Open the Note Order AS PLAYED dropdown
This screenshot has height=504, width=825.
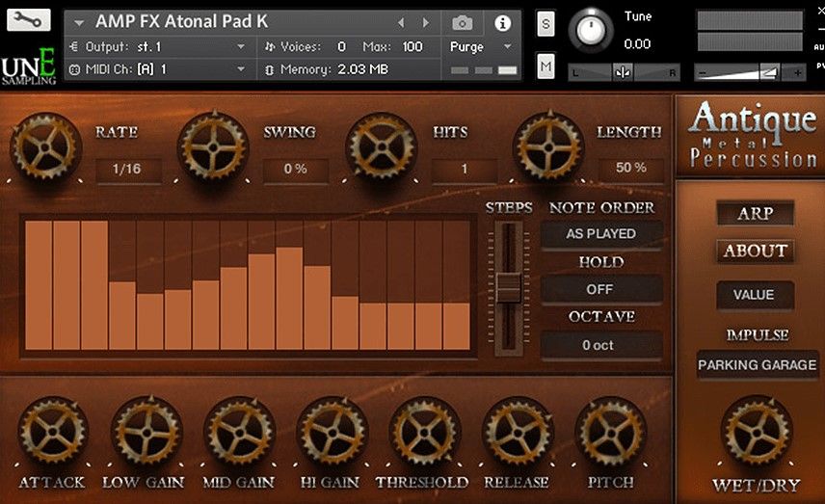600,233
